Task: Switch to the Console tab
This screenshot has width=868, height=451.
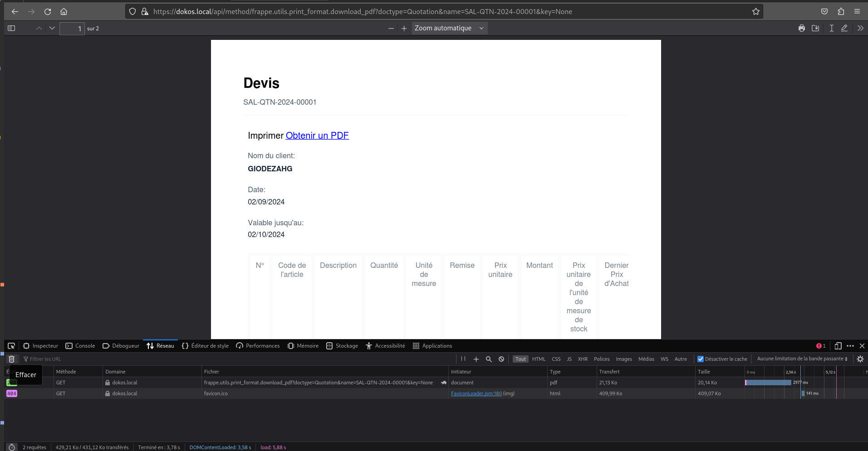Action: [x=80, y=346]
